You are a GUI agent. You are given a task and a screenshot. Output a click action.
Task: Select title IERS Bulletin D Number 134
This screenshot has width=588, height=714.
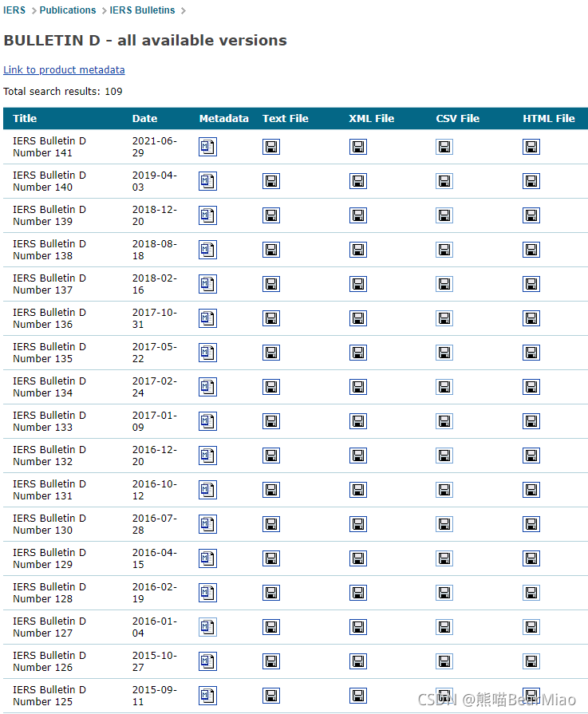49,387
